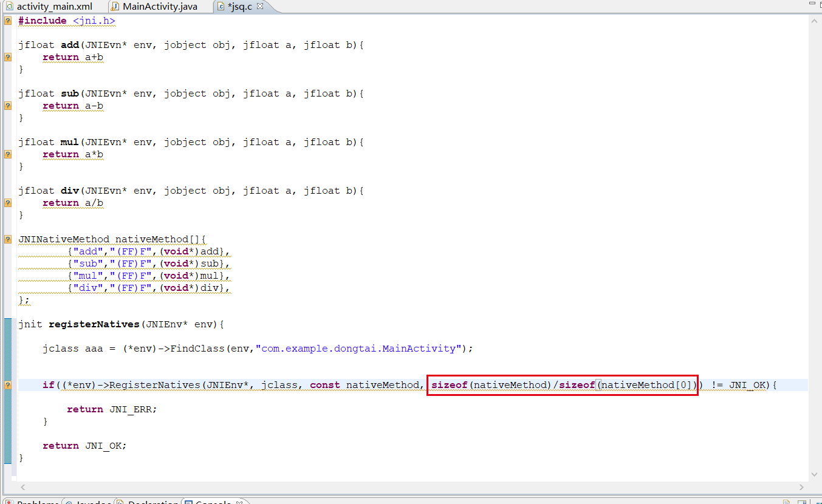Click the warning marker beside JNINativeMethod nativeMethod[]
Viewport: 822px width, 504px height.
[x=8, y=239]
